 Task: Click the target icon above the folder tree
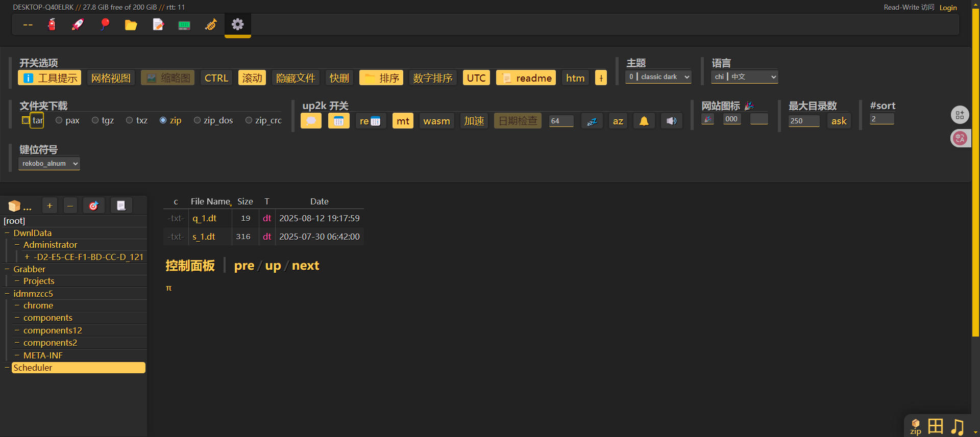[x=93, y=205]
